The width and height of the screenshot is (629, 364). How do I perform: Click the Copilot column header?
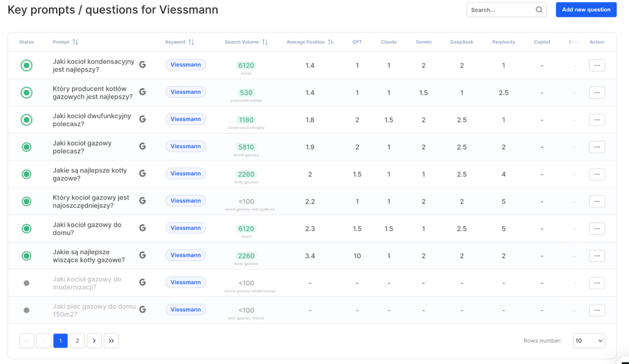[541, 42]
